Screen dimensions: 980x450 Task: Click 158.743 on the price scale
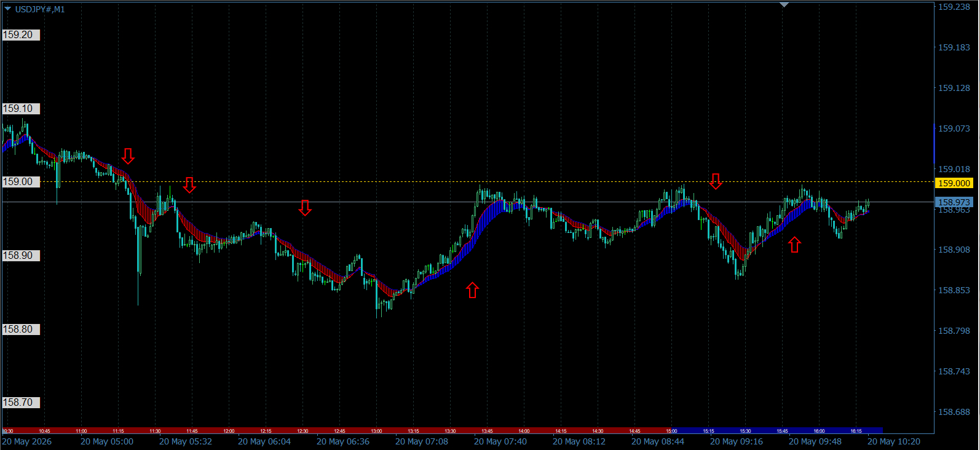click(954, 371)
